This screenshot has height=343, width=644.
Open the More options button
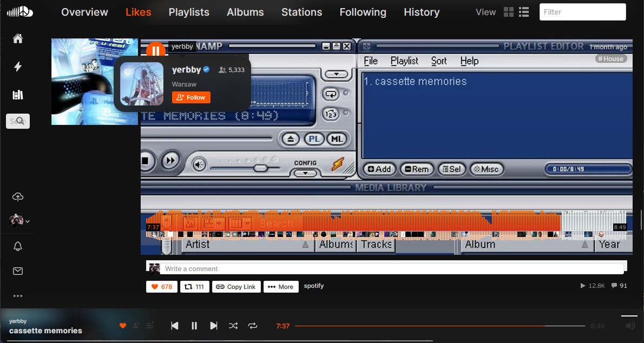coord(280,287)
